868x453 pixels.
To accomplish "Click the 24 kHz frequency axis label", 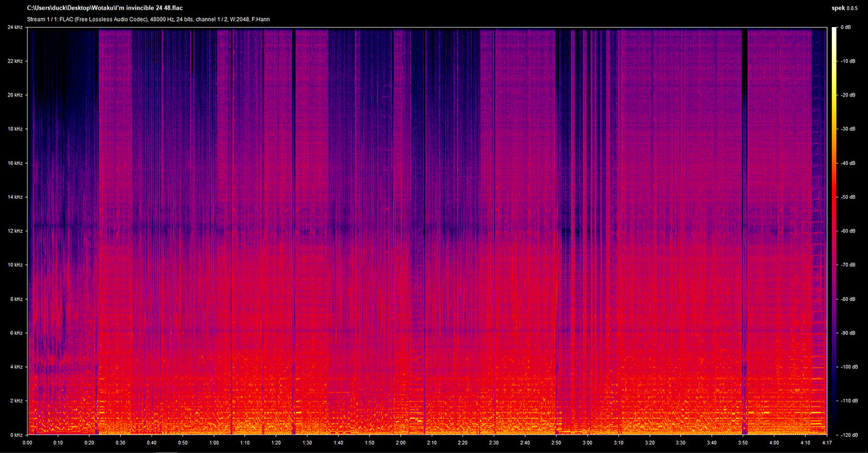I will (14, 27).
